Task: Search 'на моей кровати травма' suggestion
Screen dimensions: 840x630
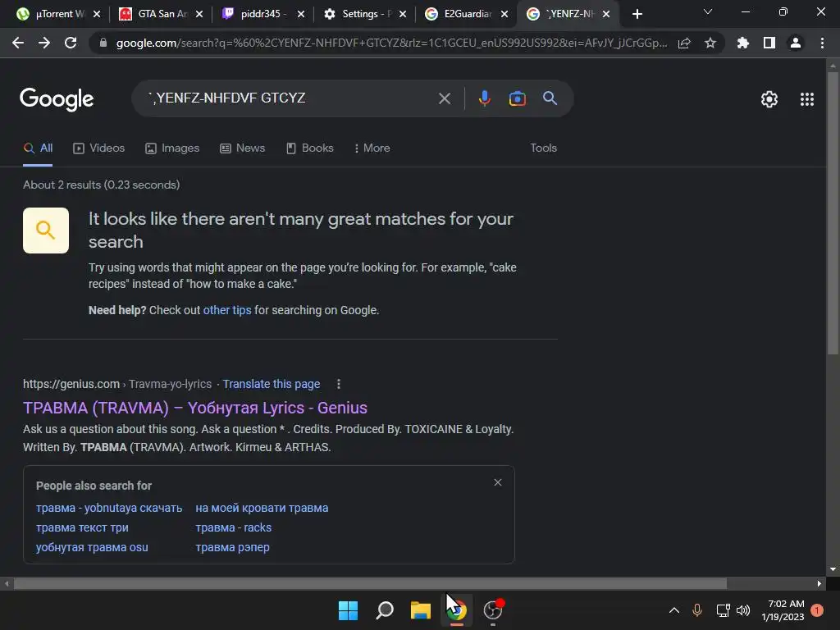Action: [x=262, y=508]
